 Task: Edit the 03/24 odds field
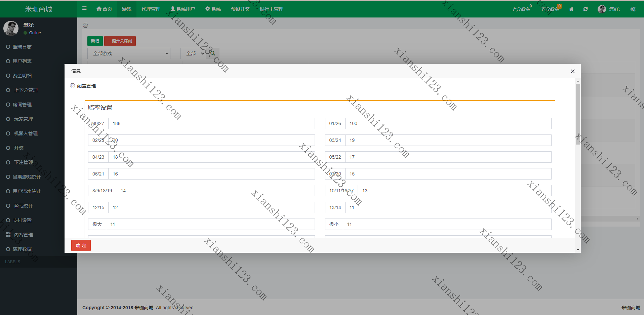tap(448, 140)
